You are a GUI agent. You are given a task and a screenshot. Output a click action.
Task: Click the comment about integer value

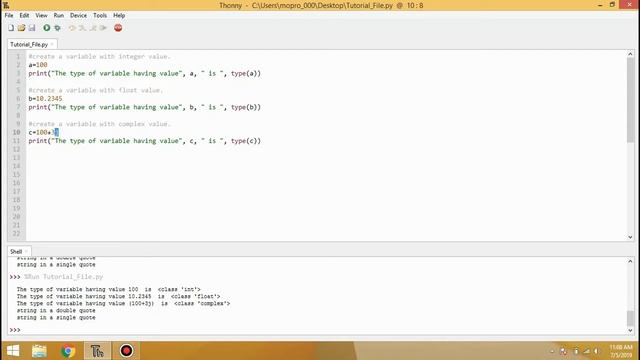(x=99, y=56)
